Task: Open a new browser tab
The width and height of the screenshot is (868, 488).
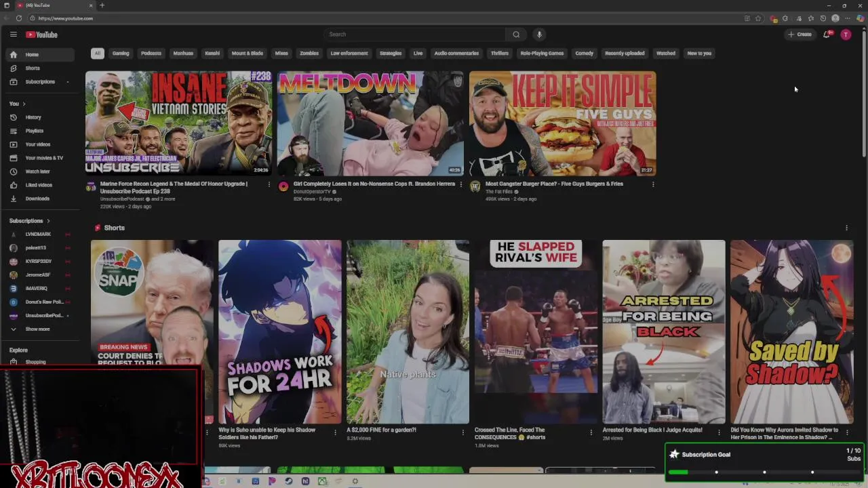Action: 102,5
